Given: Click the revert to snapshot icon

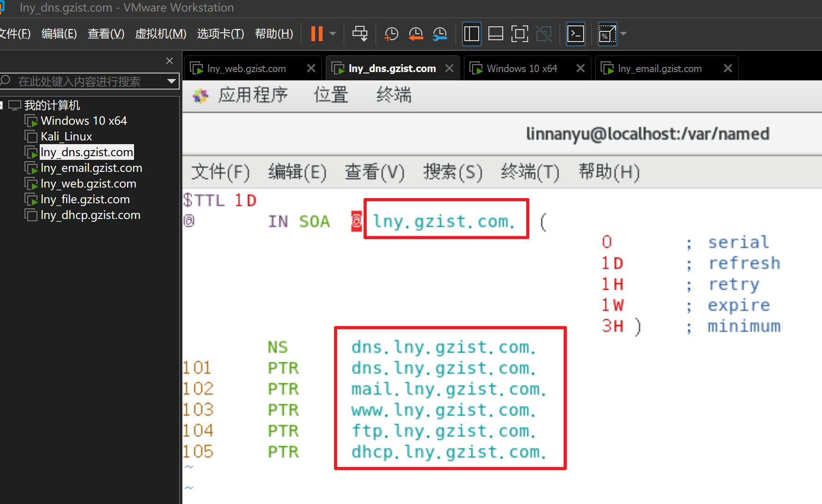Looking at the screenshot, I should [415, 34].
